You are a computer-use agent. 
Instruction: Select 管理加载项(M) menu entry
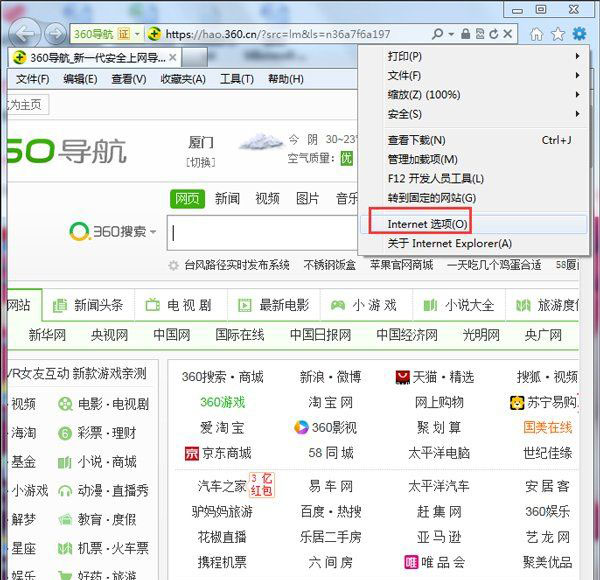pos(474,160)
